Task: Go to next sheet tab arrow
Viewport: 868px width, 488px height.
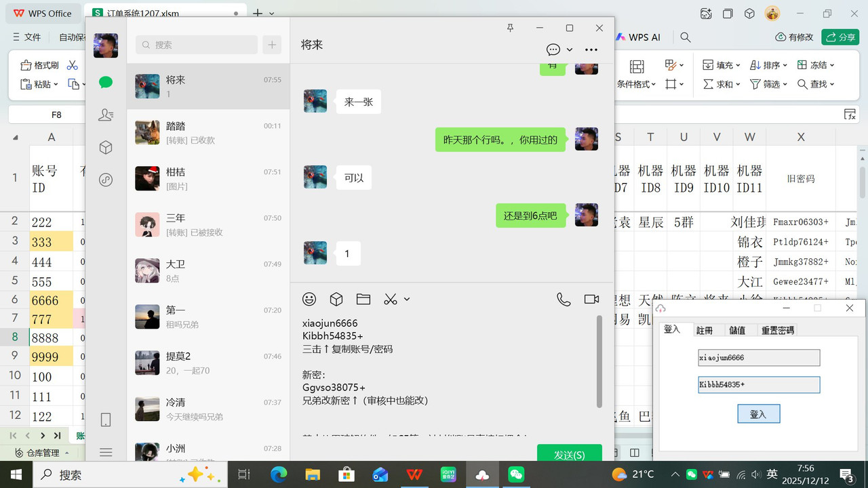Action: (43, 435)
